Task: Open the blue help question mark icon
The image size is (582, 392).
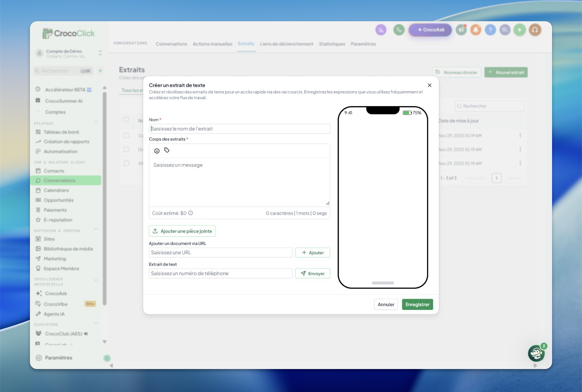Action: pos(490,30)
